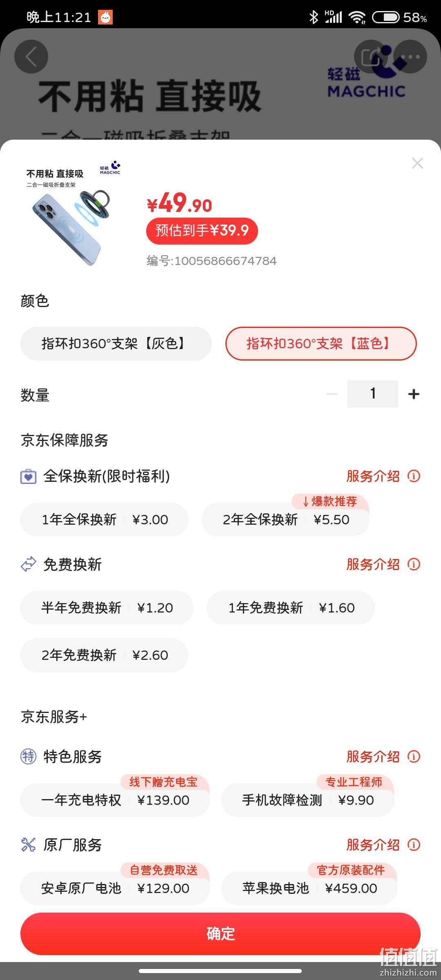Open the share icon at top
441x980 pixels.
click(x=371, y=57)
